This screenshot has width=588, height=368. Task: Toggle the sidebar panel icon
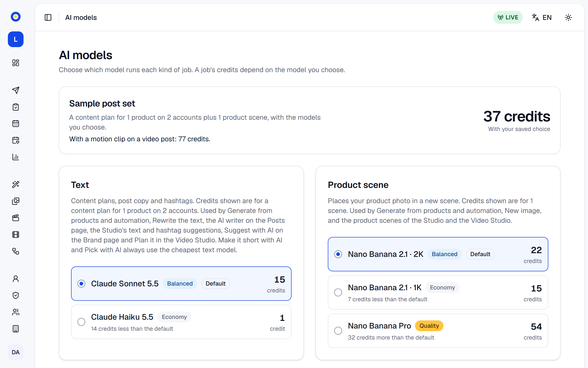pos(48,17)
